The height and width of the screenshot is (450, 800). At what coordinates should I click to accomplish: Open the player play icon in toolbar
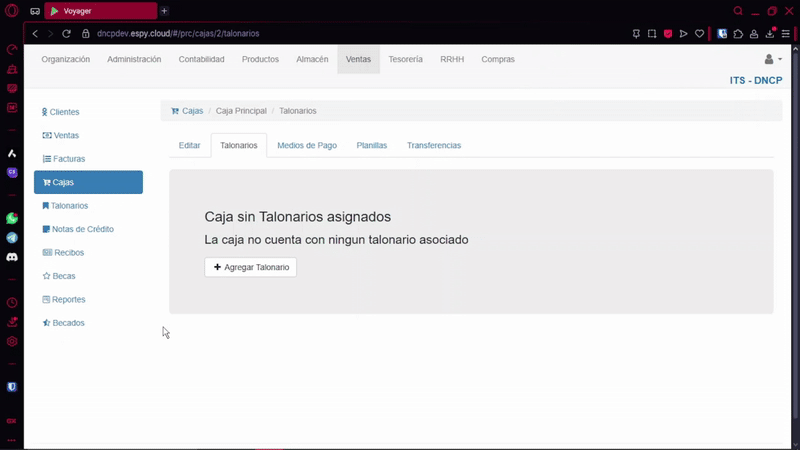pyautogui.click(x=684, y=34)
